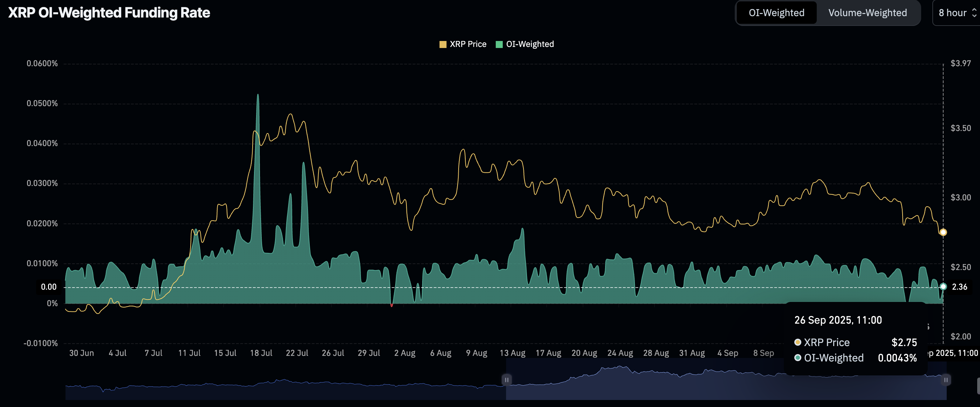
Task: Select the OI-Weighted tab
Action: (776, 13)
